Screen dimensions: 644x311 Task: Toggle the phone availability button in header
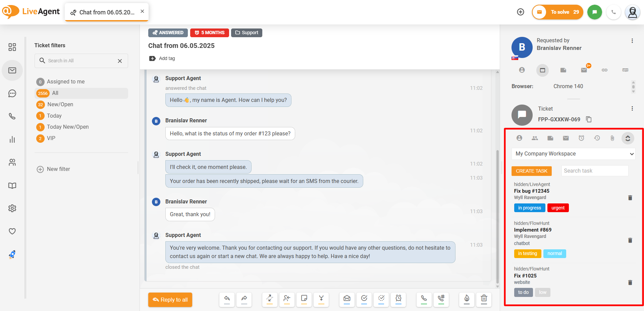click(x=613, y=12)
